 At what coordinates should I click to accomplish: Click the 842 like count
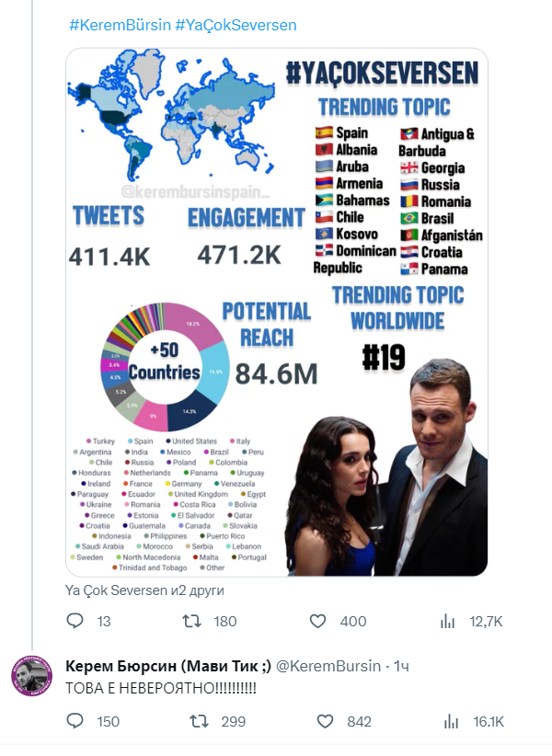(359, 722)
